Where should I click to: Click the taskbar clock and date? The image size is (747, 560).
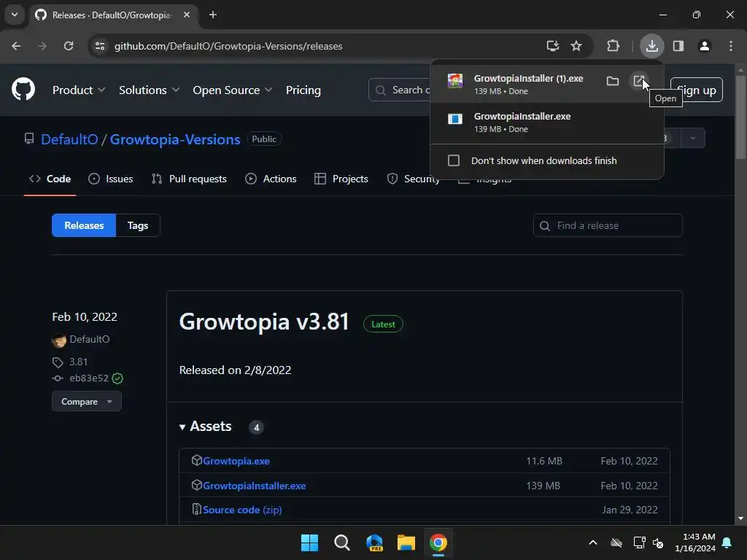click(695, 542)
